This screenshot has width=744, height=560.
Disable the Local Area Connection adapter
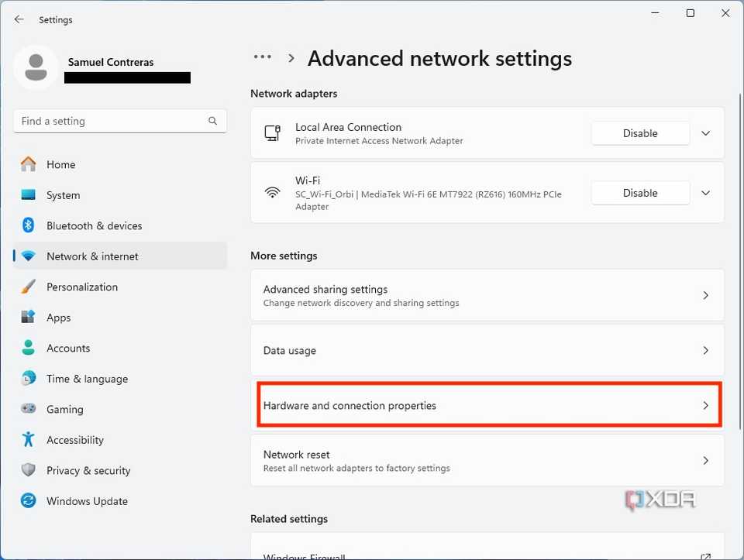[x=640, y=132]
